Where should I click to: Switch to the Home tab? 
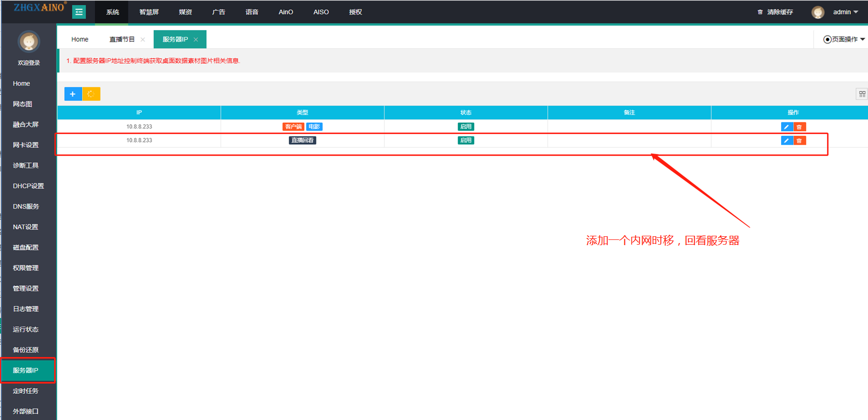tap(80, 40)
